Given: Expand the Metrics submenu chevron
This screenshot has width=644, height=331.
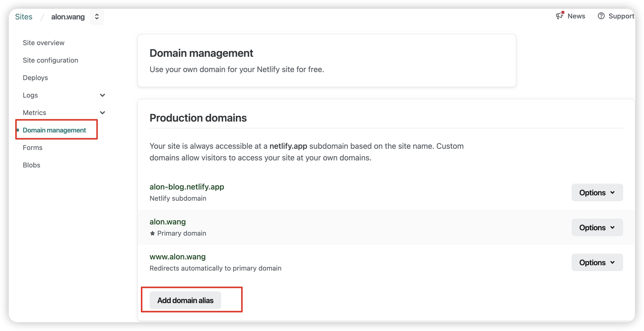Looking at the screenshot, I should pyautogui.click(x=102, y=113).
